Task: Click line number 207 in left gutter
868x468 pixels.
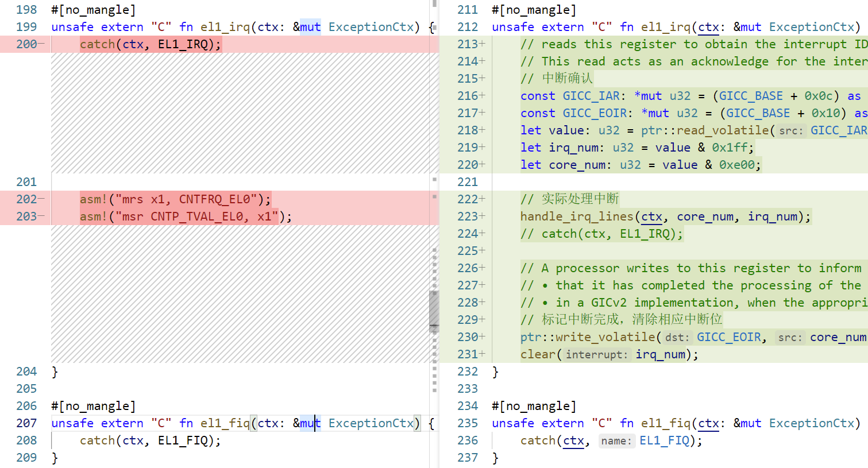Action: coord(26,423)
